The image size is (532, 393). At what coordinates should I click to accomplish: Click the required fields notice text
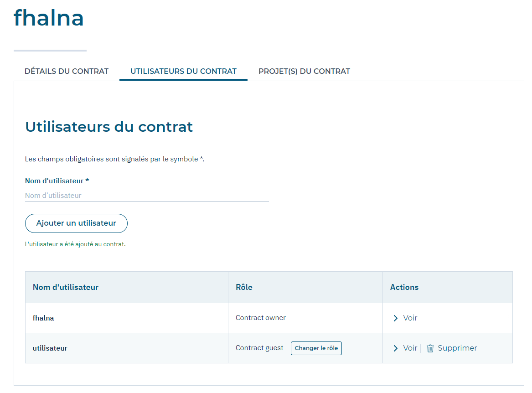(x=115, y=159)
